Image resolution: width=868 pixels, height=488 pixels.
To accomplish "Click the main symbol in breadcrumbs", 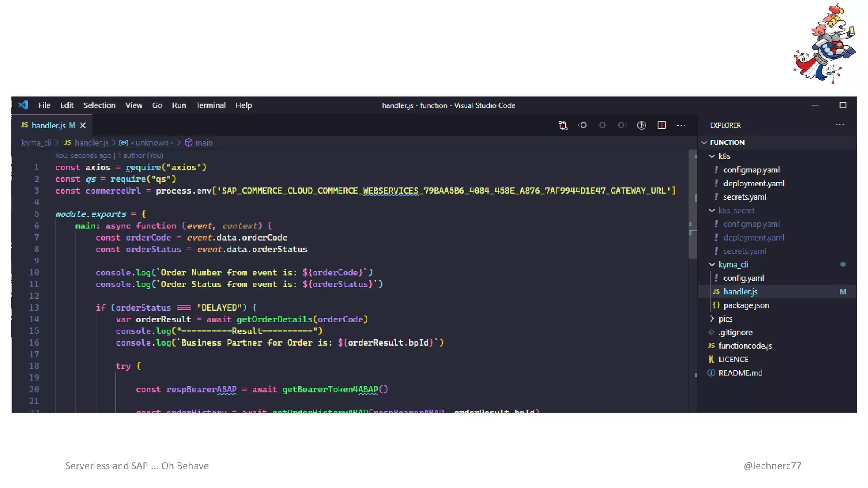I will click(x=203, y=143).
